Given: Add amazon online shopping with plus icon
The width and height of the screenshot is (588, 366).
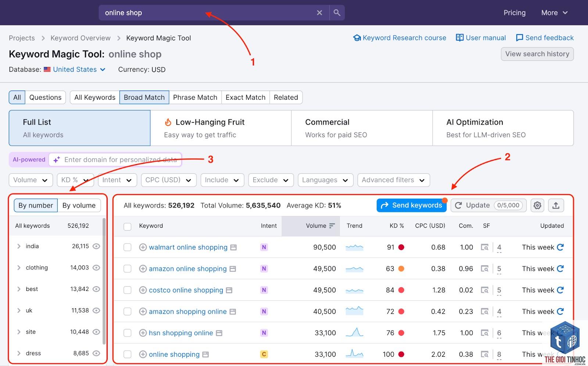Looking at the screenshot, I should (x=143, y=269).
